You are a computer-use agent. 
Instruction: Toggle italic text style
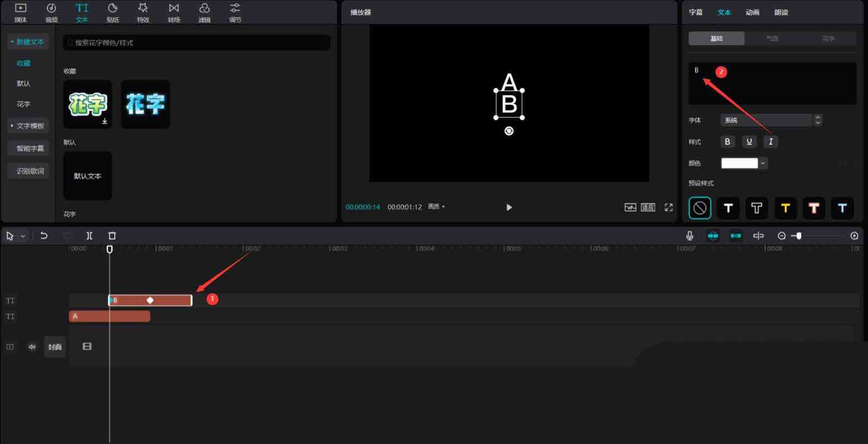tap(771, 142)
